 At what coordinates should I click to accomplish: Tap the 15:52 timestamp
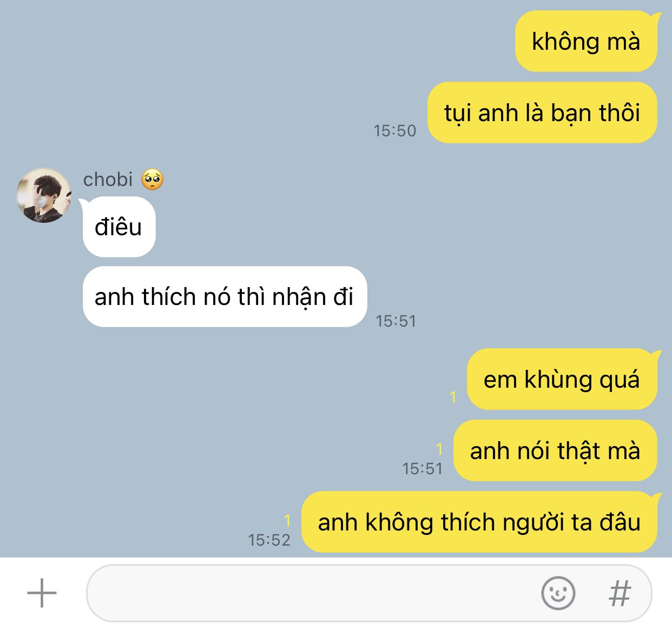click(269, 540)
